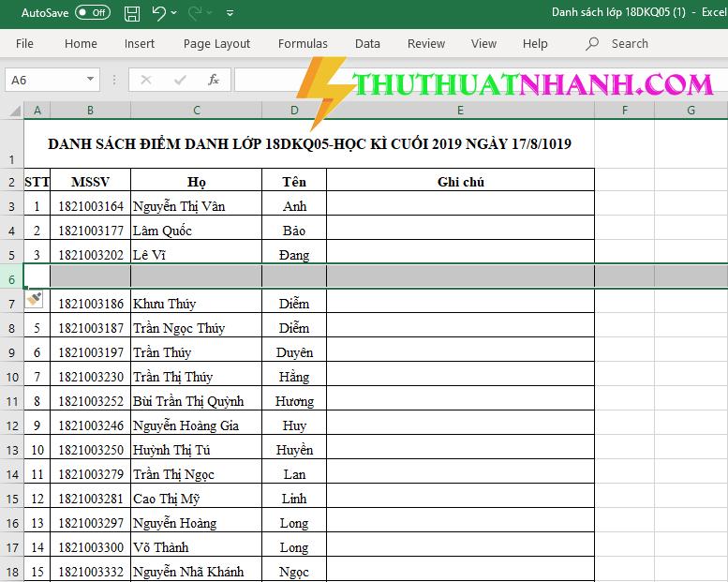Select column A header
This screenshot has height=582, width=728.
pos(37,111)
